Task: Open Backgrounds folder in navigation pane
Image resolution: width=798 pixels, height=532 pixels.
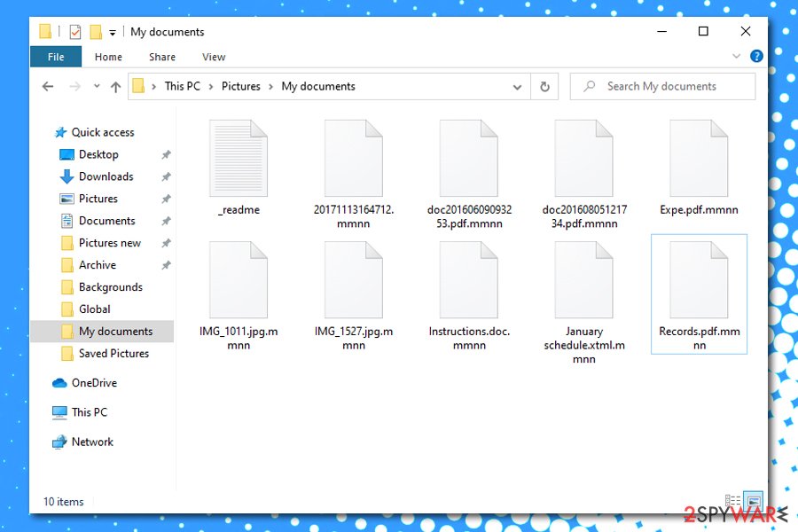Action: (111, 287)
